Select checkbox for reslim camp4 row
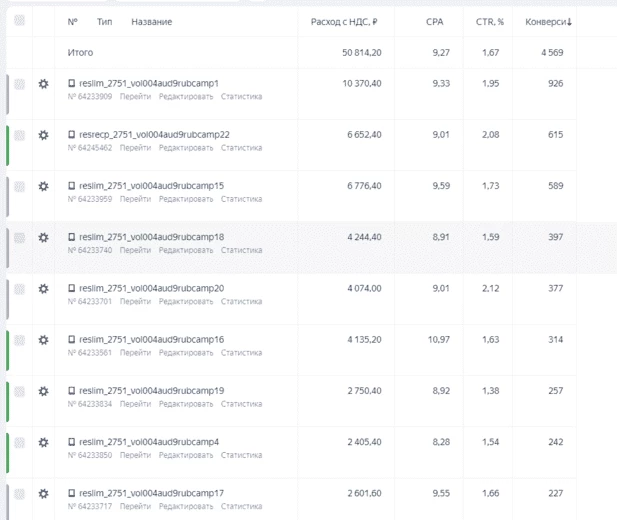 (19, 442)
